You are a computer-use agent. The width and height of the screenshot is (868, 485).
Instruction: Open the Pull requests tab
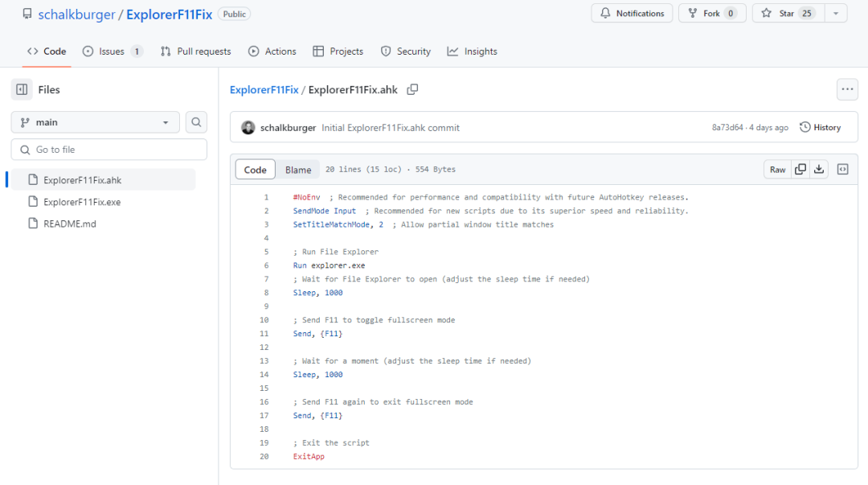coord(195,51)
